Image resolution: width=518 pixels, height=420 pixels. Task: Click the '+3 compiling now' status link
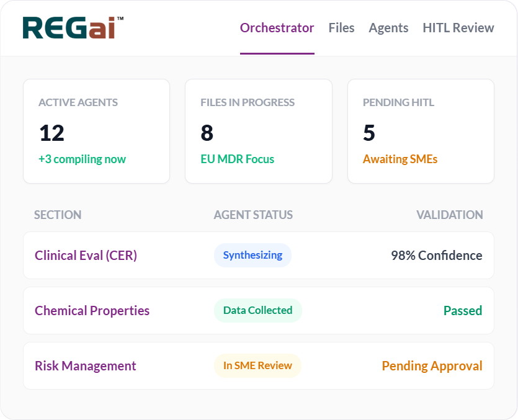click(79, 159)
